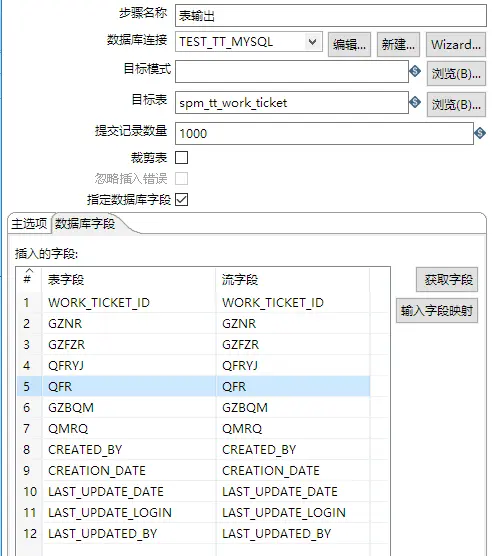The width and height of the screenshot is (492, 556).
Task: Click the 获取字段 button
Action: point(447,279)
